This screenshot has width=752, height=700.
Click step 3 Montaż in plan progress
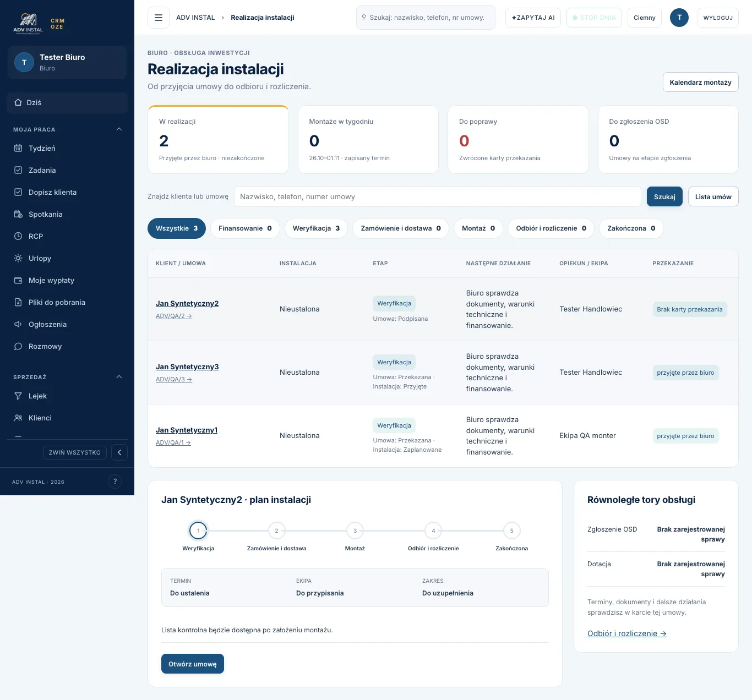tap(355, 531)
